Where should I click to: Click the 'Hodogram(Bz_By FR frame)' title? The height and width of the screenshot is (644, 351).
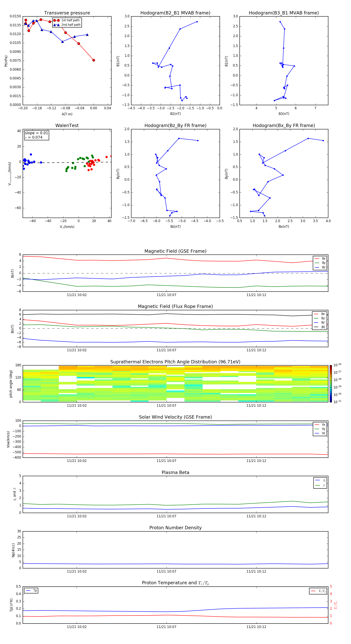click(175, 125)
